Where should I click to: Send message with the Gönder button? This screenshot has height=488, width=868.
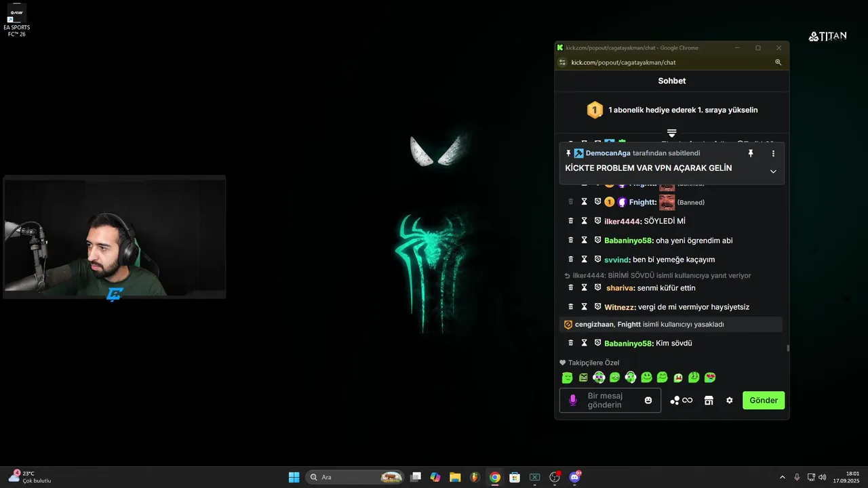click(x=764, y=400)
